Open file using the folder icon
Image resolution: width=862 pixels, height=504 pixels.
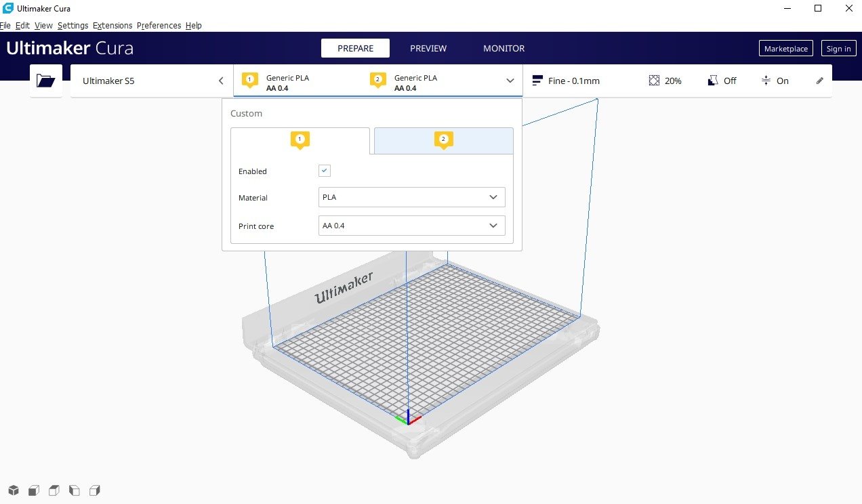click(46, 81)
